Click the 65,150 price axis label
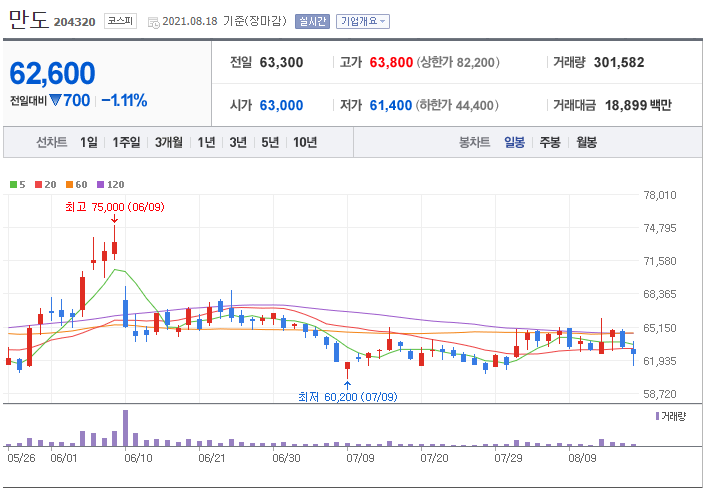Viewport: 703px width, 488px height. (x=660, y=328)
